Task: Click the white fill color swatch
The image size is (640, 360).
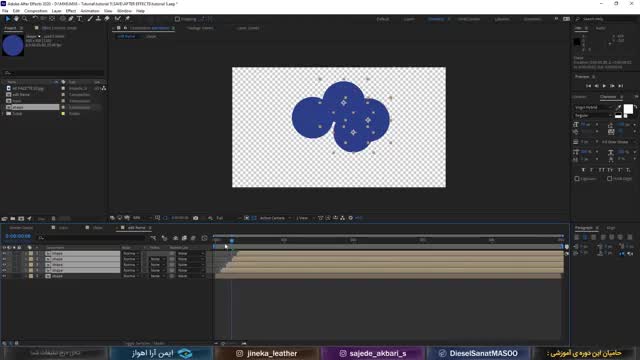Action: (x=628, y=109)
